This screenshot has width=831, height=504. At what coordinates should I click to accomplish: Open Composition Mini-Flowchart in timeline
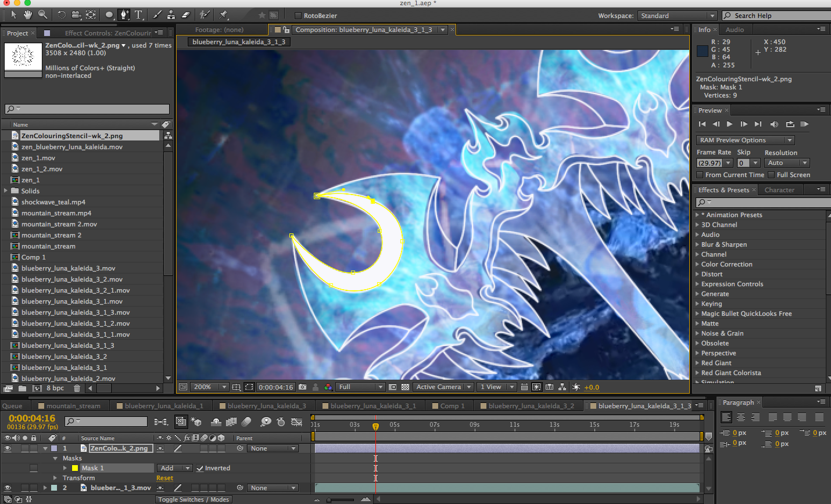[x=162, y=422]
